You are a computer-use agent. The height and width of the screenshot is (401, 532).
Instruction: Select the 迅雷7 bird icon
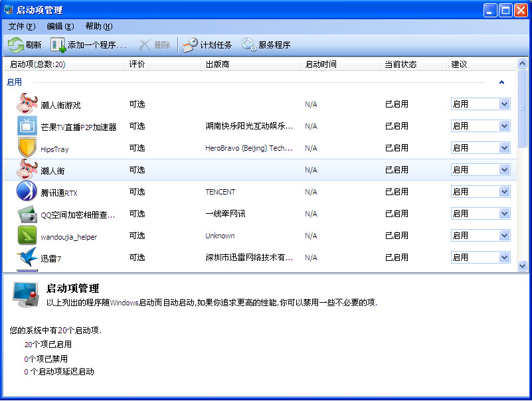(x=27, y=257)
